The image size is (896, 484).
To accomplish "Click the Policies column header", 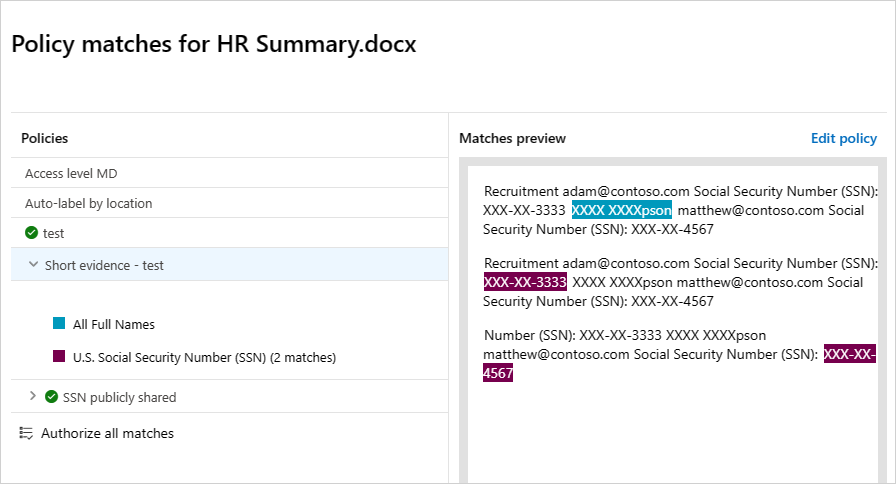I will (x=45, y=138).
